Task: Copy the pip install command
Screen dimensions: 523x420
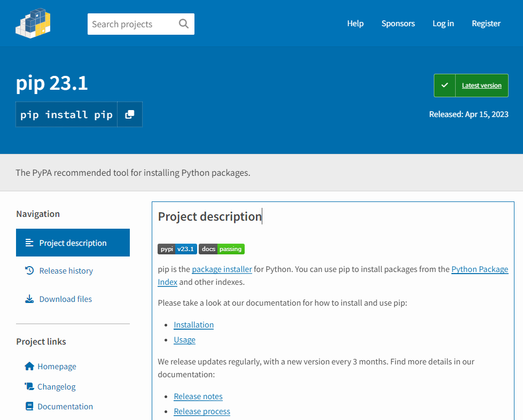Action: 130,114
